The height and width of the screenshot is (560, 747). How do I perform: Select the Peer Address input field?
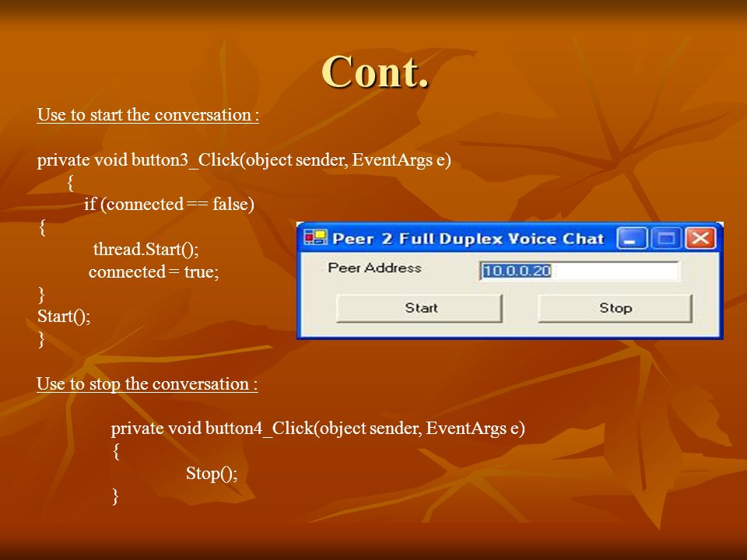pyautogui.click(x=579, y=271)
